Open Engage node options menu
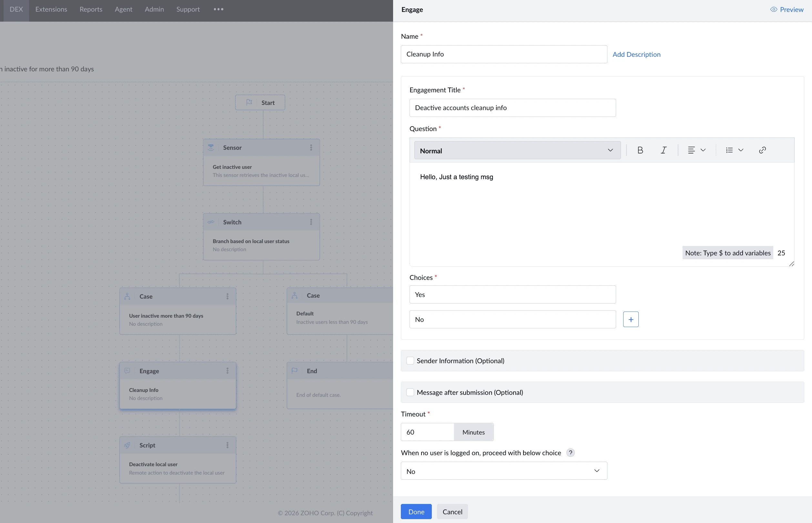This screenshot has width=812, height=523. [228, 371]
